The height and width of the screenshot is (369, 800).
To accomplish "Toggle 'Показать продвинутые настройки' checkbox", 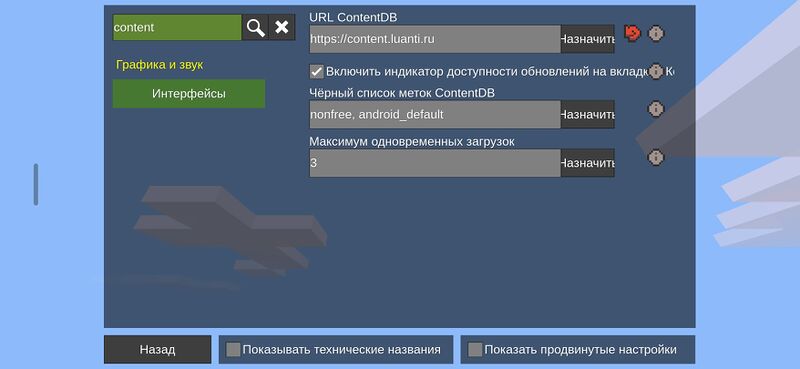I will (x=475, y=350).
